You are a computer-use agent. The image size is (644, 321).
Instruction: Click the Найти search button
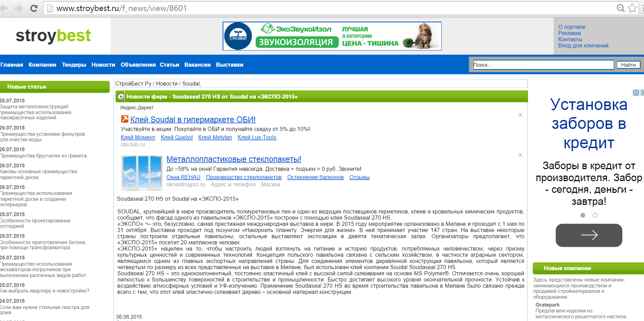click(x=629, y=65)
